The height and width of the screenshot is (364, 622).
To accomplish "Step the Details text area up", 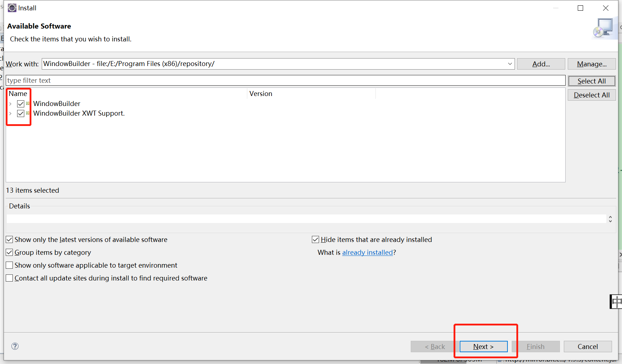I will coord(611,217).
